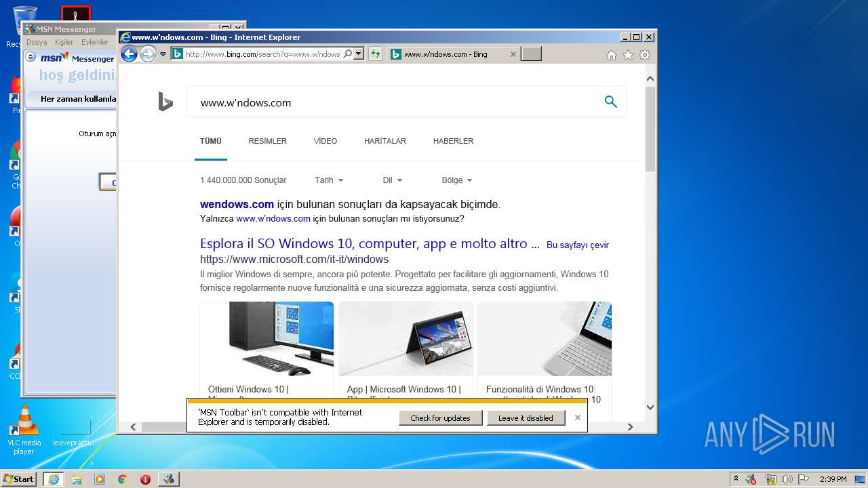The image size is (868, 488).
Task: Click the 2:39 PM taskbar clock
Action: tap(833, 479)
